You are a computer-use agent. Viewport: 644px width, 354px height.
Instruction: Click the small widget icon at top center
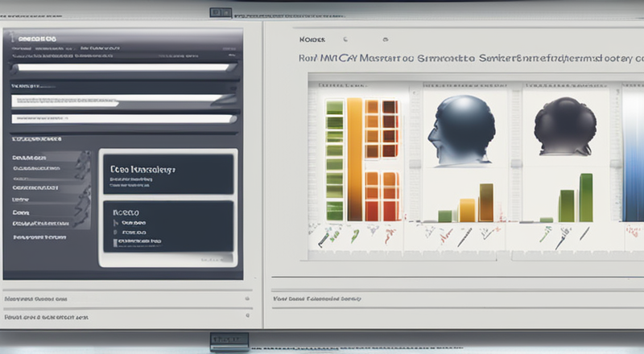(x=219, y=12)
